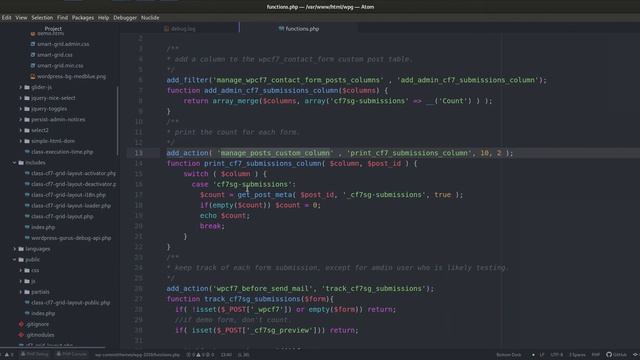640x360 pixels.
Task: Open the Find menu
Action: (x=62, y=18)
